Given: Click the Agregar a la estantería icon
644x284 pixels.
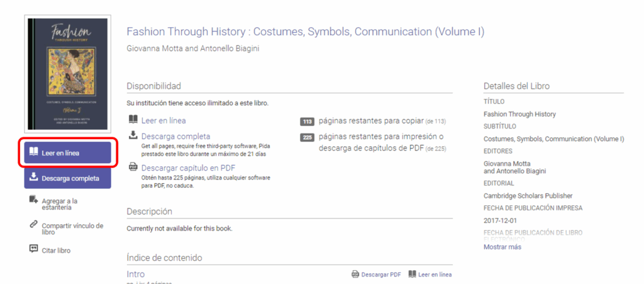Looking at the screenshot, I should pos(34,200).
